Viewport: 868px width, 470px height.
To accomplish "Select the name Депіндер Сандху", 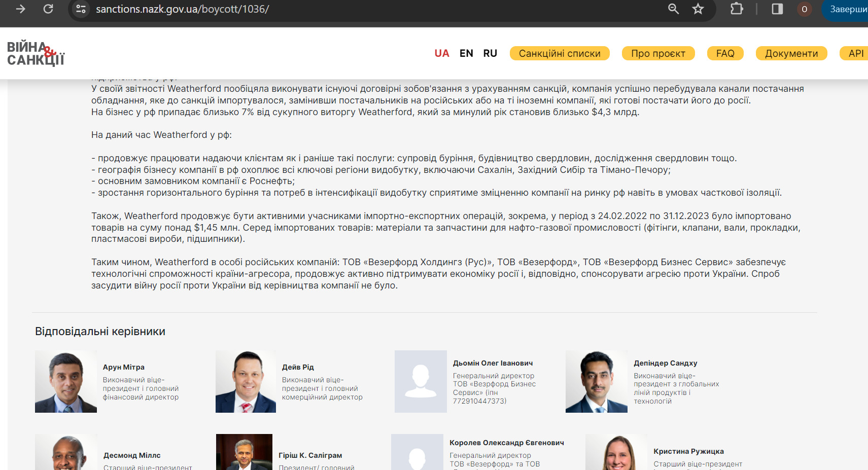I will (665, 363).
